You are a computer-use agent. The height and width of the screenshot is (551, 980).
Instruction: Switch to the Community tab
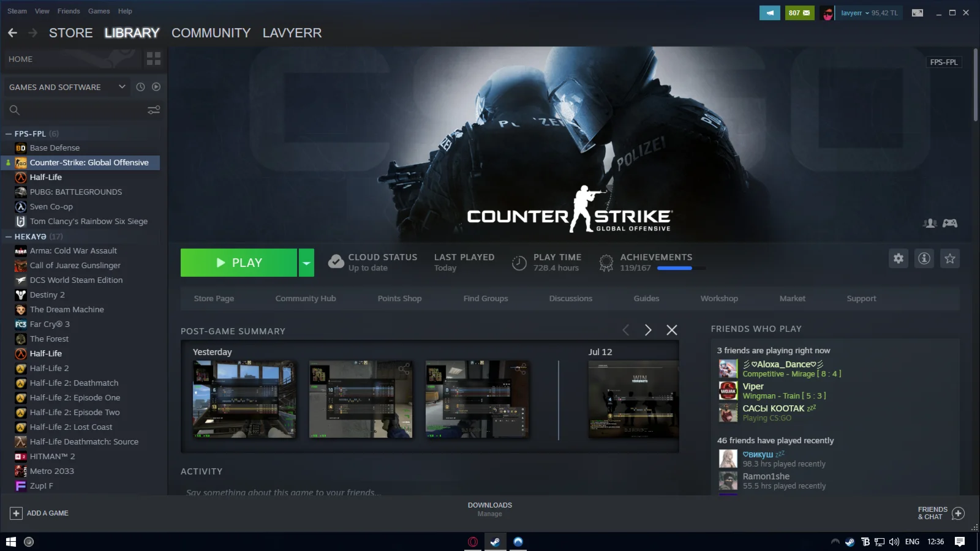click(211, 33)
